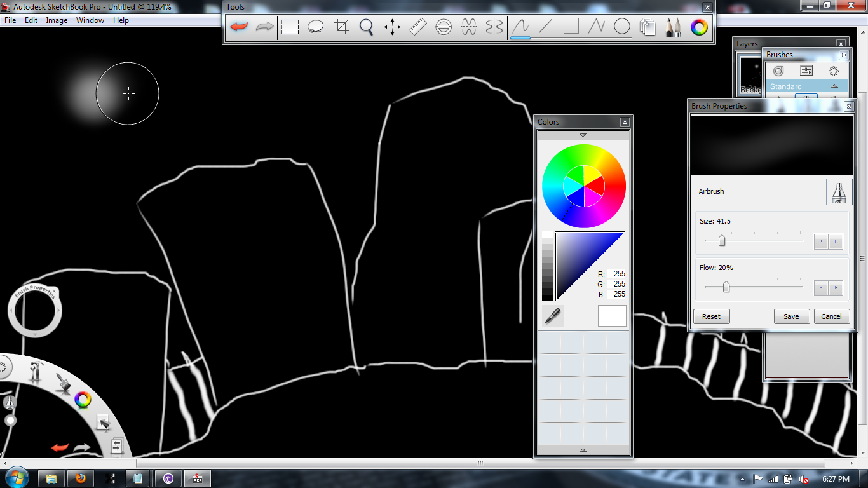Open the color wheel icon in Tools bar
The image size is (868, 488).
[x=699, y=27]
